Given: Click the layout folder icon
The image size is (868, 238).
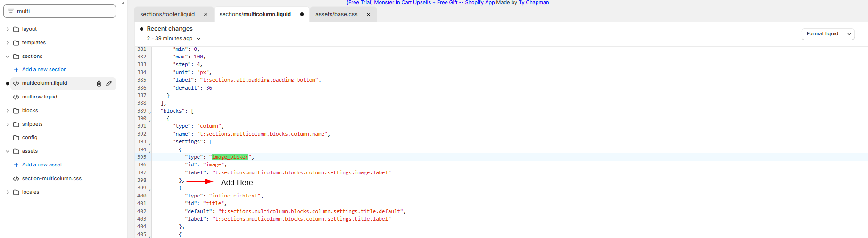Looking at the screenshot, I should [16, 29].
